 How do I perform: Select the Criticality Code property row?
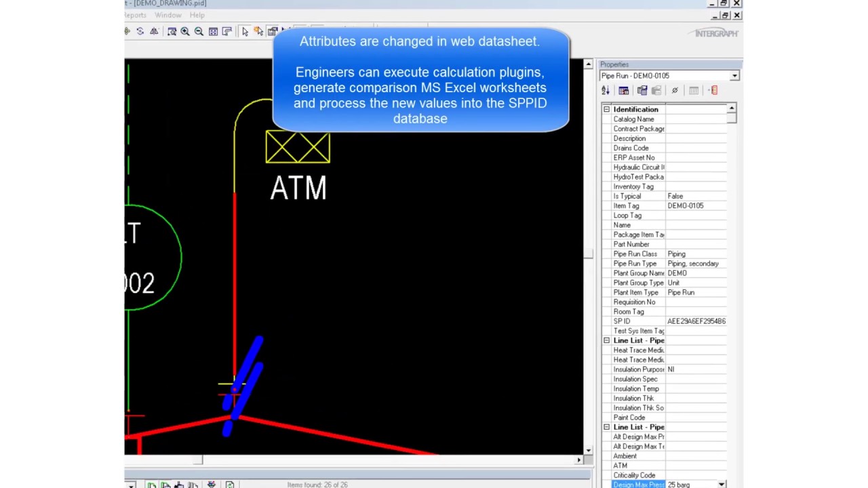coord(664,475)
